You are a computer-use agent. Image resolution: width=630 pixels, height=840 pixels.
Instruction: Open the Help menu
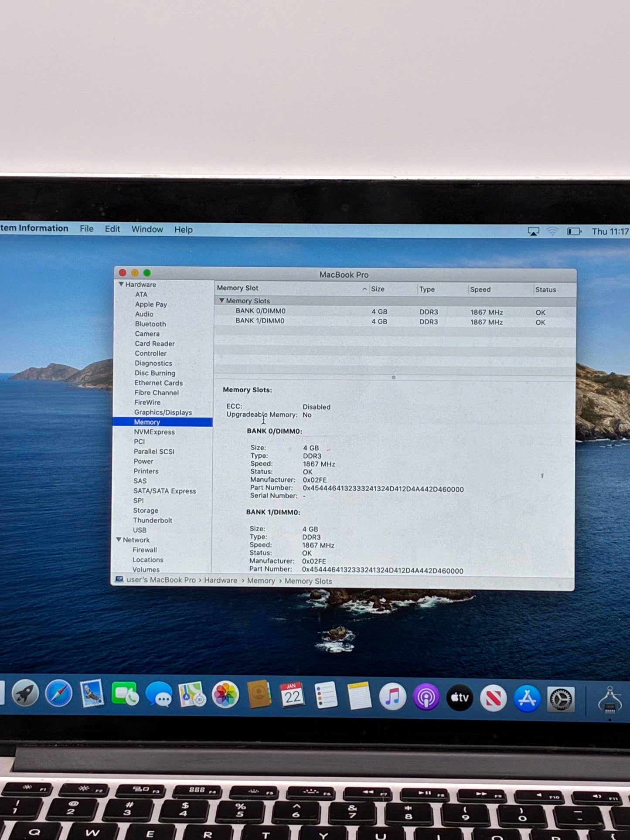[184, 230]
